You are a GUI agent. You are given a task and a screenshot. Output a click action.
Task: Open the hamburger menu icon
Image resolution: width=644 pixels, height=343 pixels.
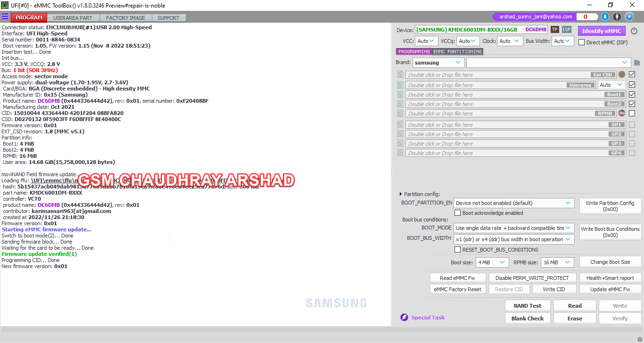pos(5,17)
